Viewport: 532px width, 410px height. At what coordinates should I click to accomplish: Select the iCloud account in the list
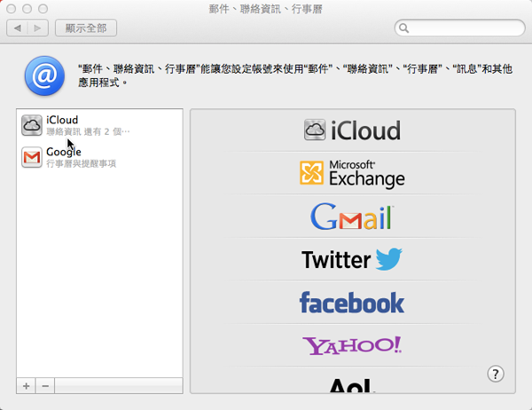click(x=99, y=125)
